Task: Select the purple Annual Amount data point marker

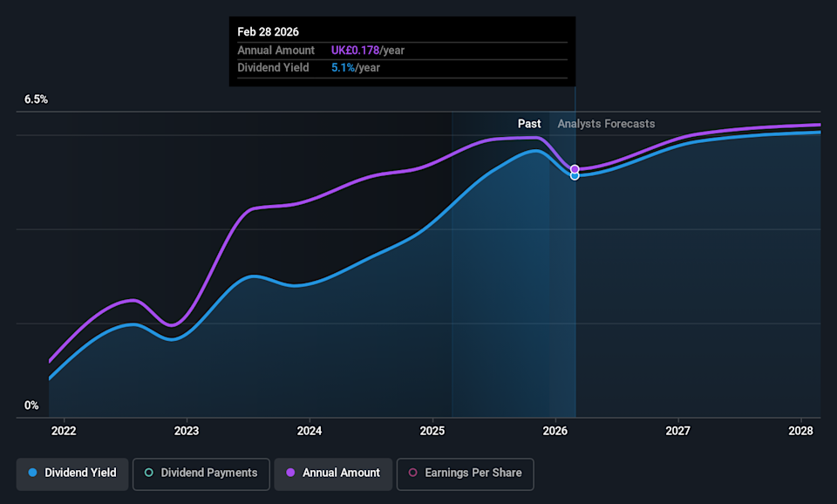Action: pos(575,169)
